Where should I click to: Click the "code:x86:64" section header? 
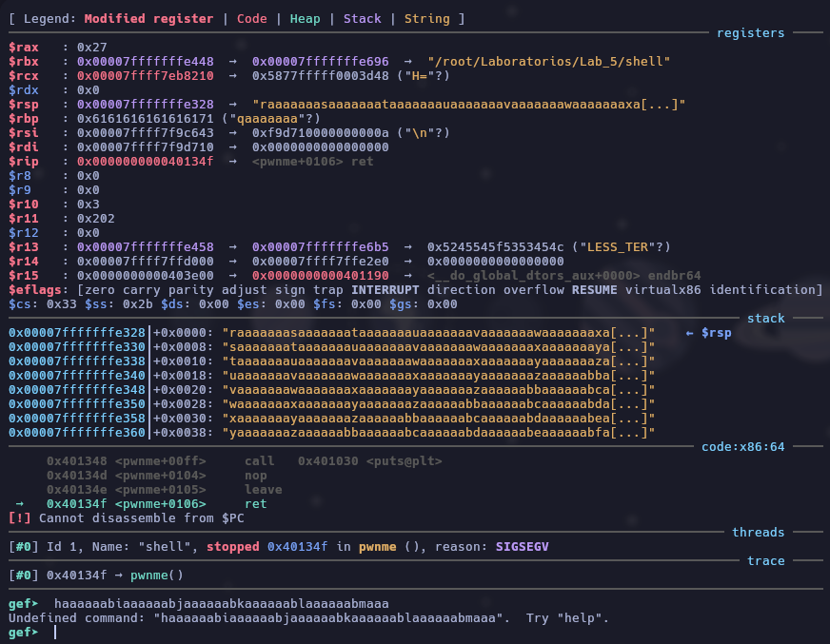[742, 446]
